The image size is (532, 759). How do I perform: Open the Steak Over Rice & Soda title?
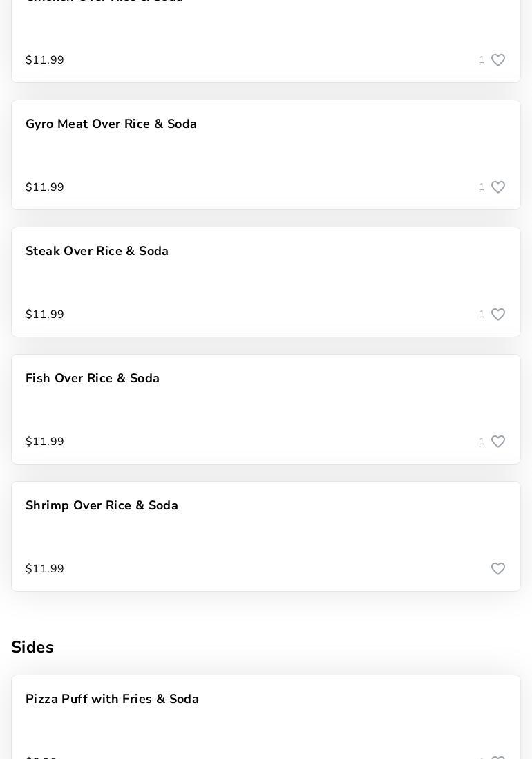97,252
